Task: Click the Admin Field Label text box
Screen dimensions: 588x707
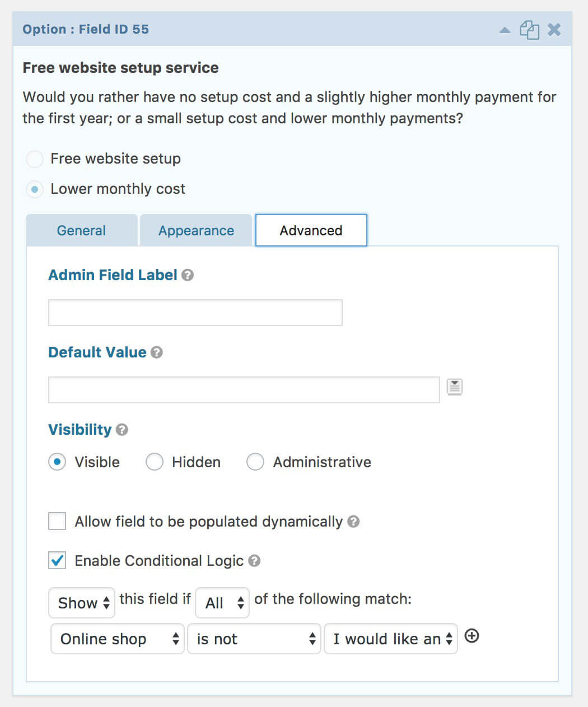Action: click(195, 313)
